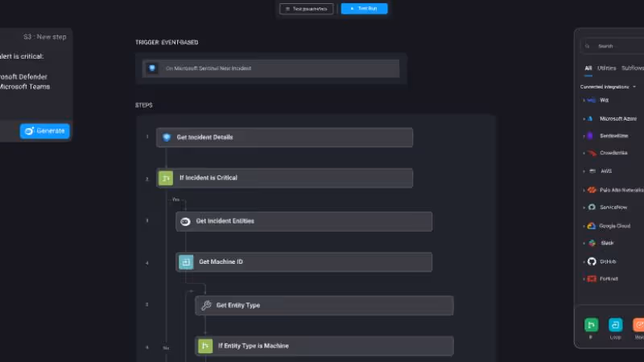Click the Microsoft Sentinel shield icon in the trigger

tap(152, 68)
